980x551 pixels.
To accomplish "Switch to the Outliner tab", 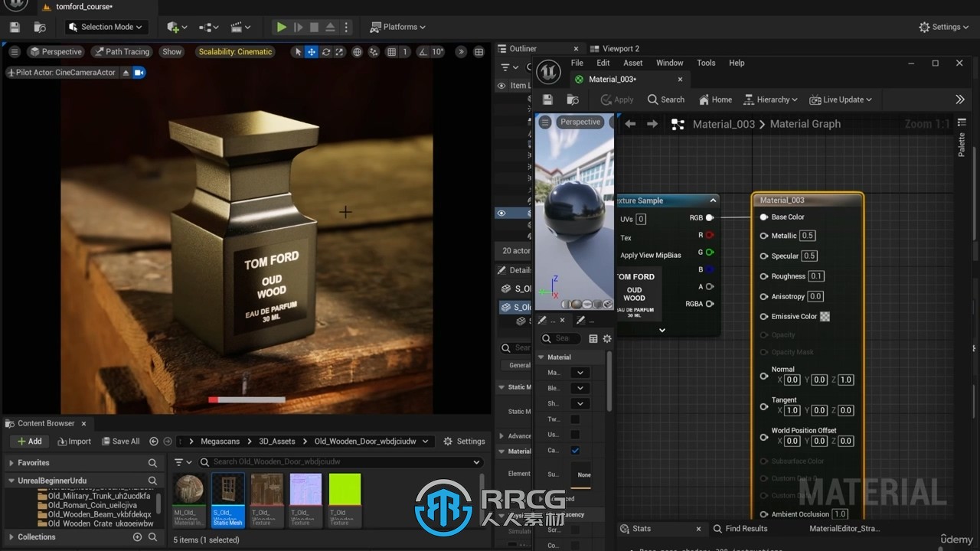I will click(x=523, y=48).
